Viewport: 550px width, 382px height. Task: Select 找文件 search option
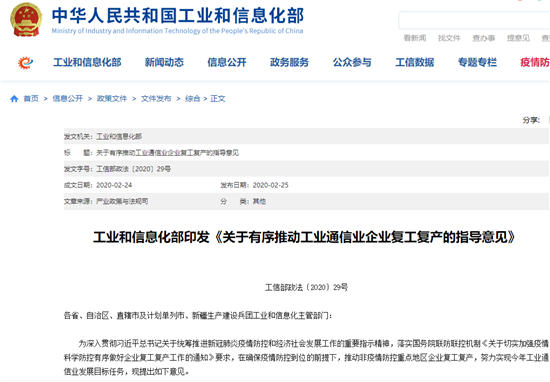click(x=449, y=38)
